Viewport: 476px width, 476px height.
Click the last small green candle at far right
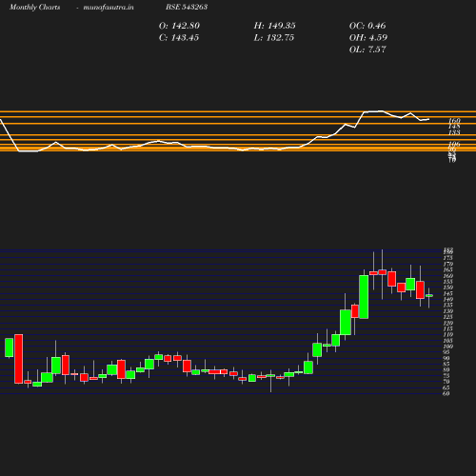click(429, 295)
